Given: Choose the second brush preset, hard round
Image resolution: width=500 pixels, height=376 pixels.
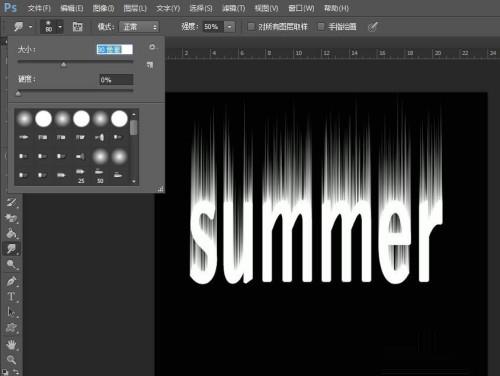Looking at the screenshot, I should pyautogui.click(x=43, y=119).
